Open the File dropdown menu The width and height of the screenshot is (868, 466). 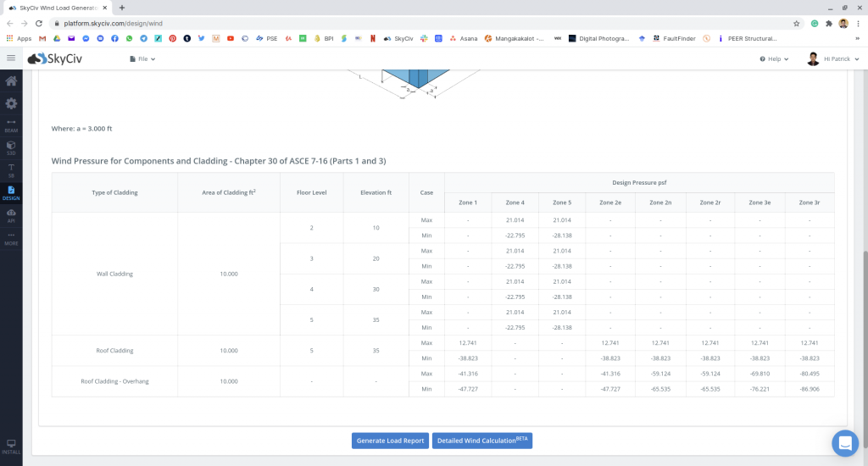[x=142, y=59]
